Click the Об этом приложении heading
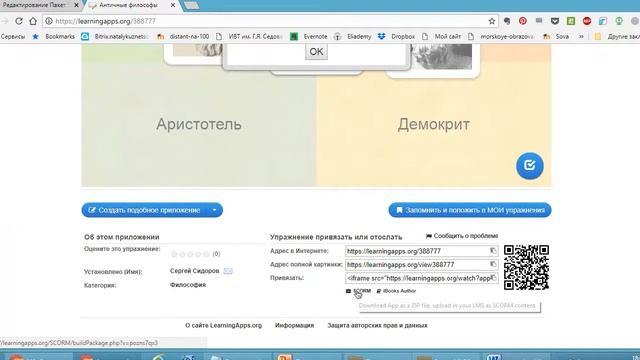Screen dimensions: 640x360 (122, 237)
